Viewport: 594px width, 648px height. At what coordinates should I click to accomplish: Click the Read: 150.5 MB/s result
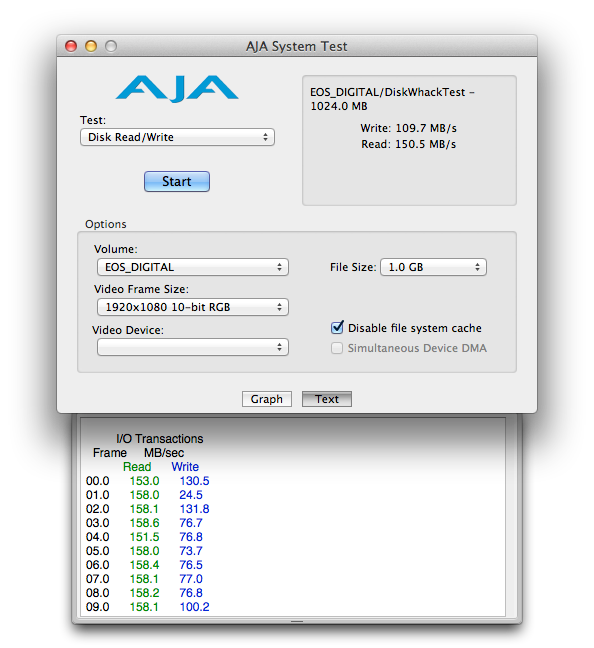pyautogui.click(x=408, y=144)
